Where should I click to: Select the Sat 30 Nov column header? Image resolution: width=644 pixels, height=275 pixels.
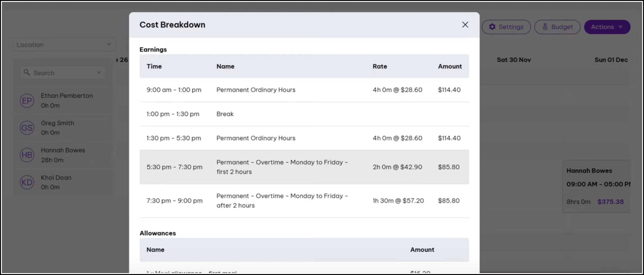click(x=514, y=60)
